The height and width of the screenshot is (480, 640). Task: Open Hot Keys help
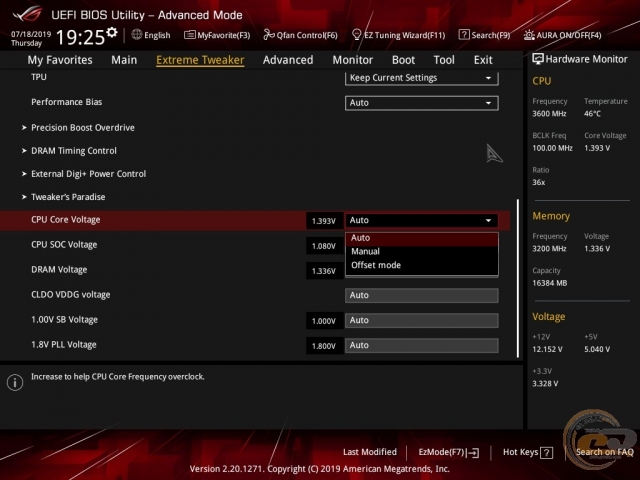(x=528, y=452)
